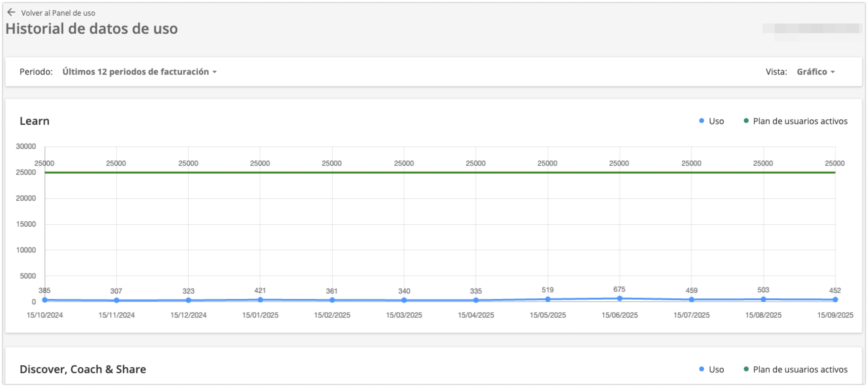Click blue Uso legend dot in Learn chart

click(x=702, y=121)
